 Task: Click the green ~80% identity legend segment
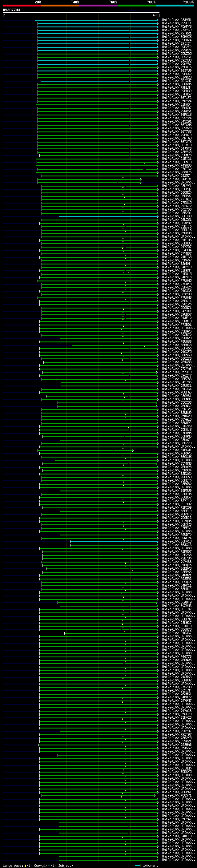click(x=137, y=6)
